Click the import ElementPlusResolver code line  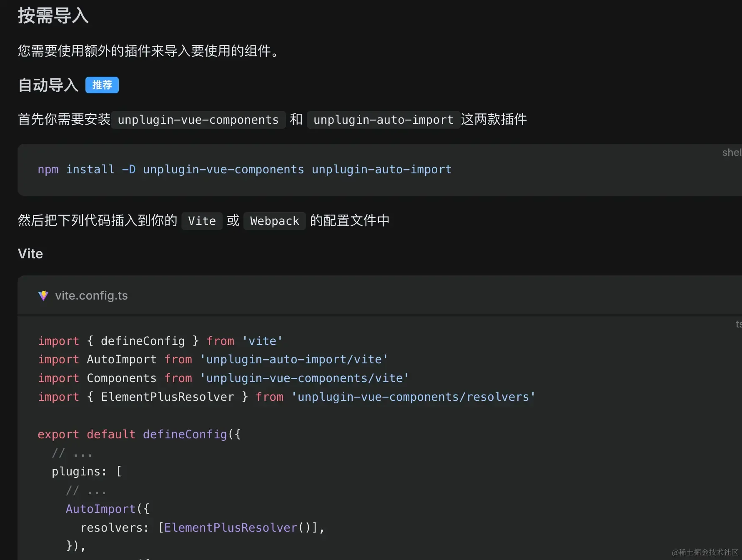coord(287,397)
